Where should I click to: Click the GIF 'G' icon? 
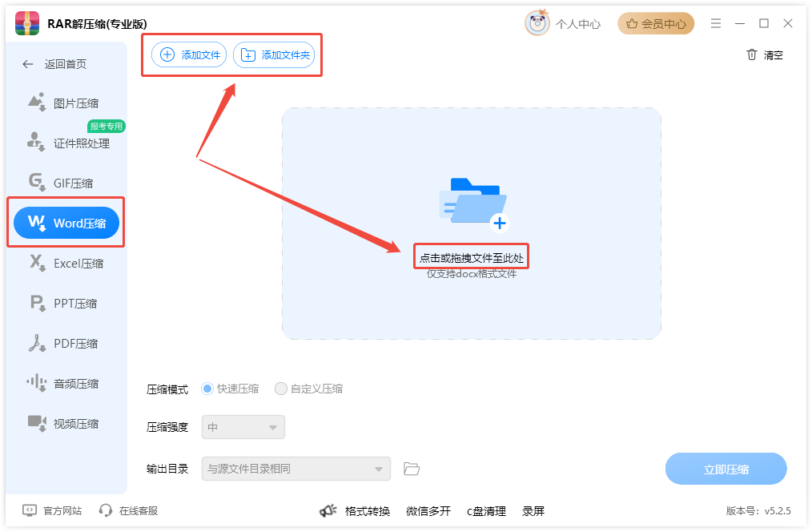click(38, 182)
